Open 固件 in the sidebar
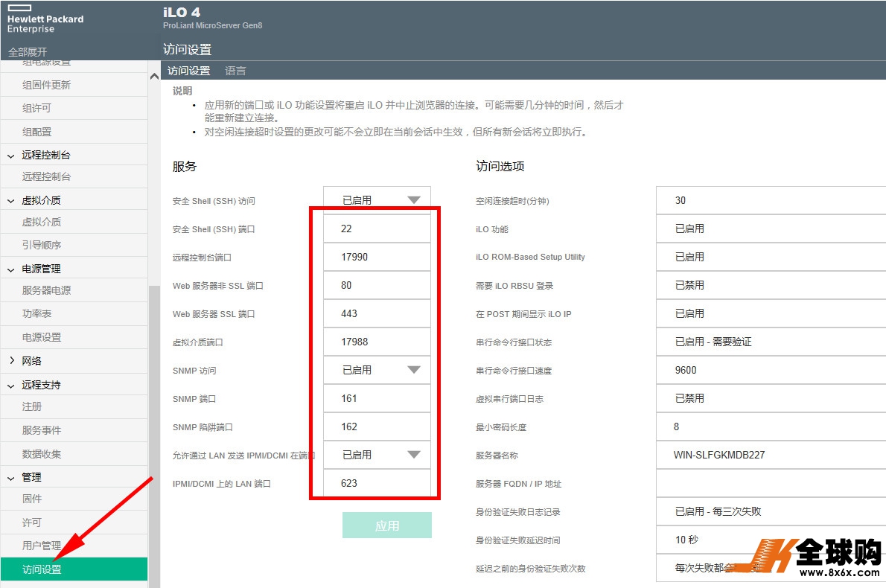Screen dimensions: 886x588 [x=74, y=499]
